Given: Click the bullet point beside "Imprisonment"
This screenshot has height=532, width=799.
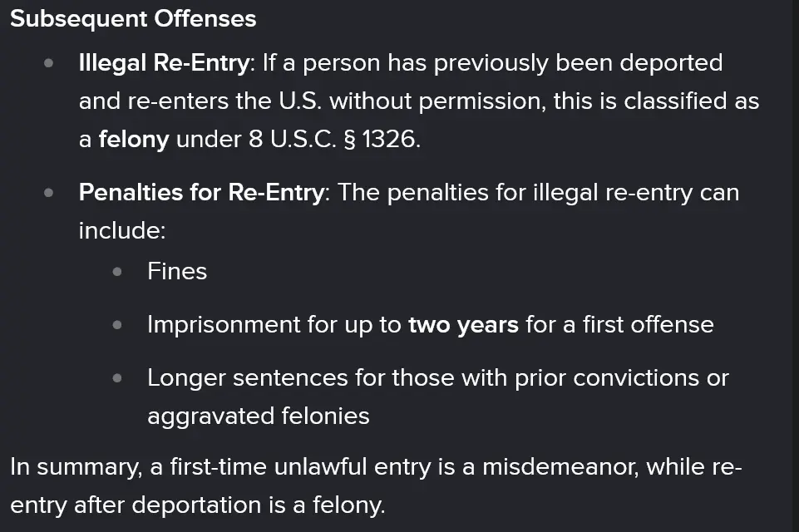Looking at the screenshot, I should [118, 325].
